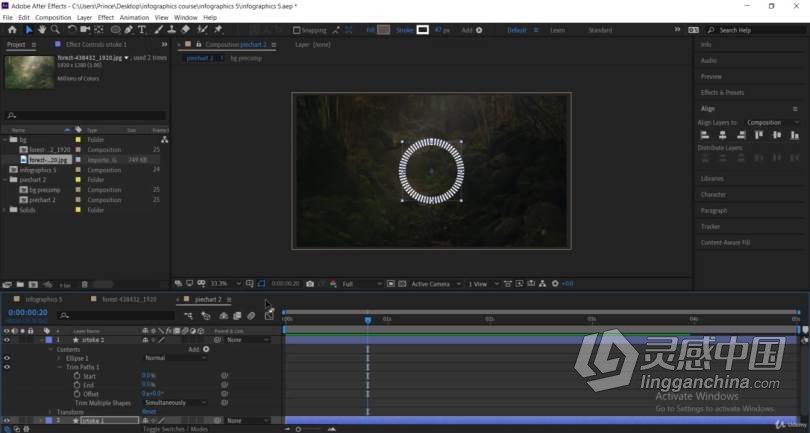Select the Puppet Pin tool
Screen dimensions: 810x433
pos(218,30)
